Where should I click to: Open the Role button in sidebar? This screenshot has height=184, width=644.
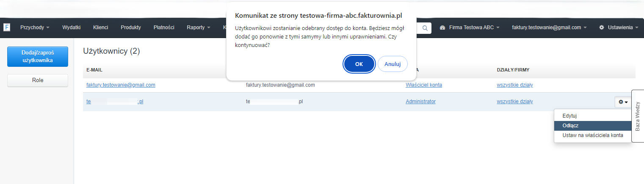pyautogui.click(x=38, y=80)
